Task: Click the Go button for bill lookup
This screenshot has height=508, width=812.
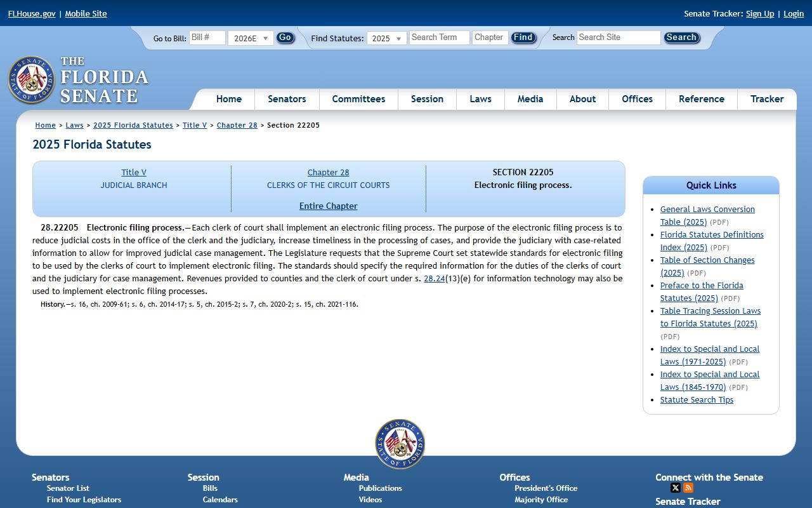Action: [285, 37]
